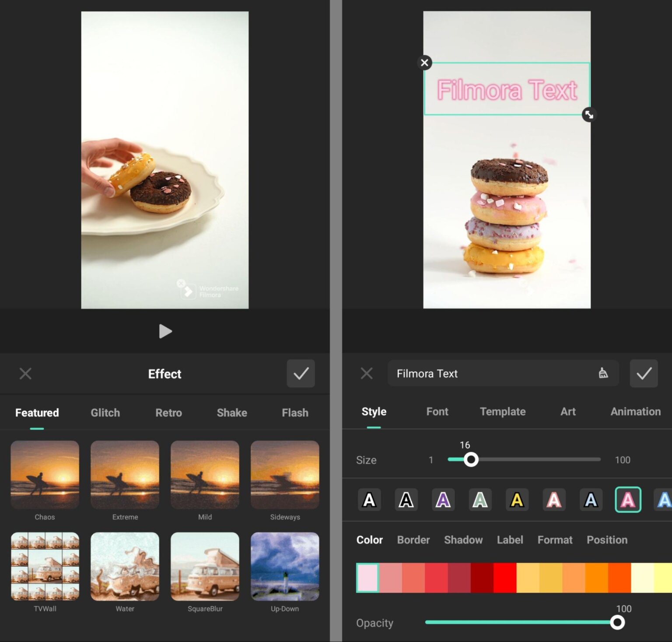Open the Shadow settings

coord(463,540)
